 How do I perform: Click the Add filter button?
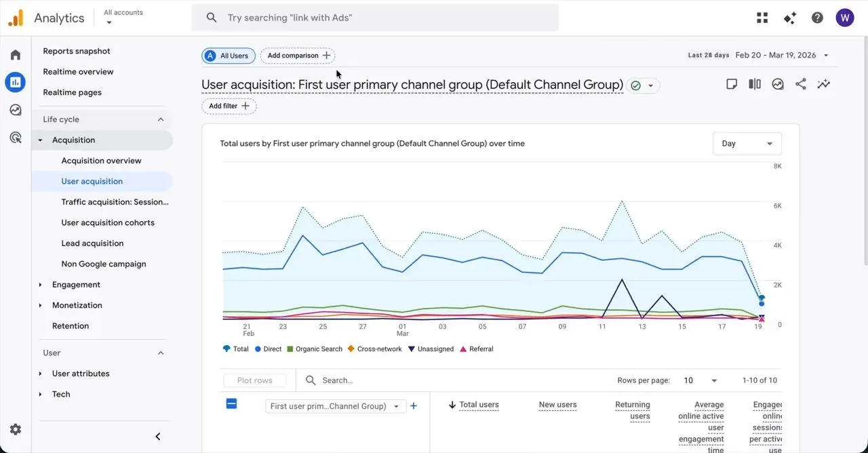tap(229, 106)
